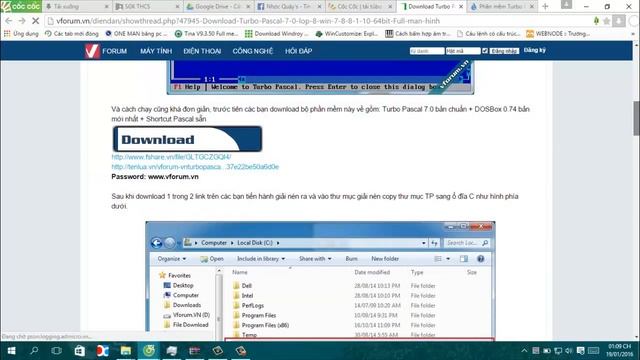The image size is (640, 360).
Task: Open the HỎI ĐÁP menu
Action: click(298, 51)
